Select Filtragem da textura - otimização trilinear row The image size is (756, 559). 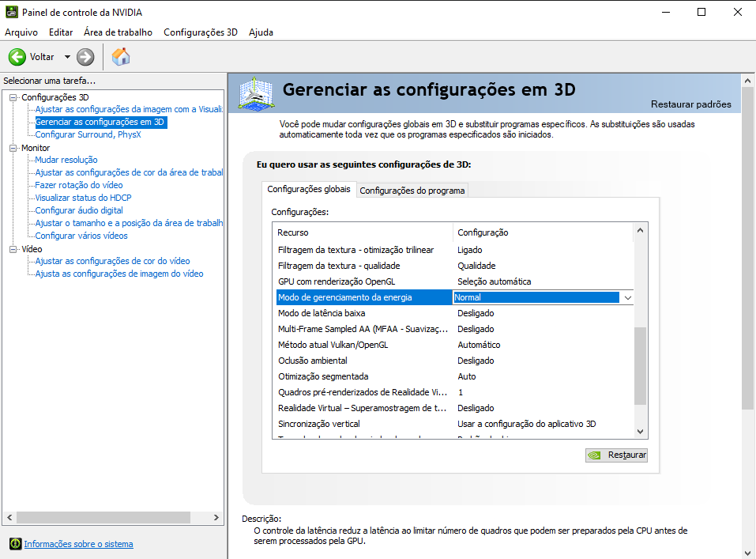click(455, 250)
